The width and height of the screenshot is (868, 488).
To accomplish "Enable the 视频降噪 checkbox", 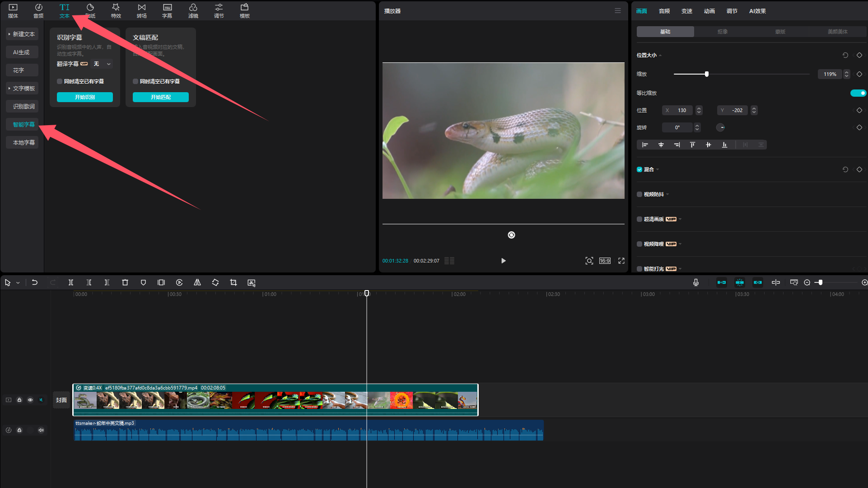I will 639,244.
